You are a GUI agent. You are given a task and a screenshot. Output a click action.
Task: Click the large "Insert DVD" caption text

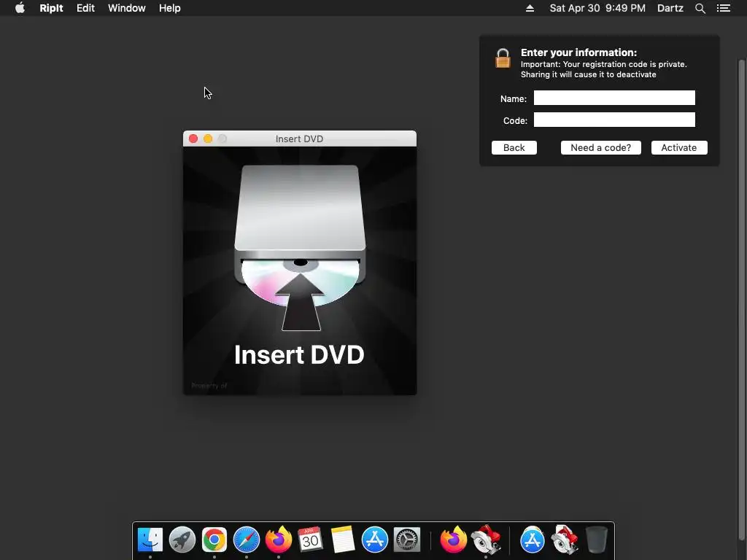click(x=299, y=355)
